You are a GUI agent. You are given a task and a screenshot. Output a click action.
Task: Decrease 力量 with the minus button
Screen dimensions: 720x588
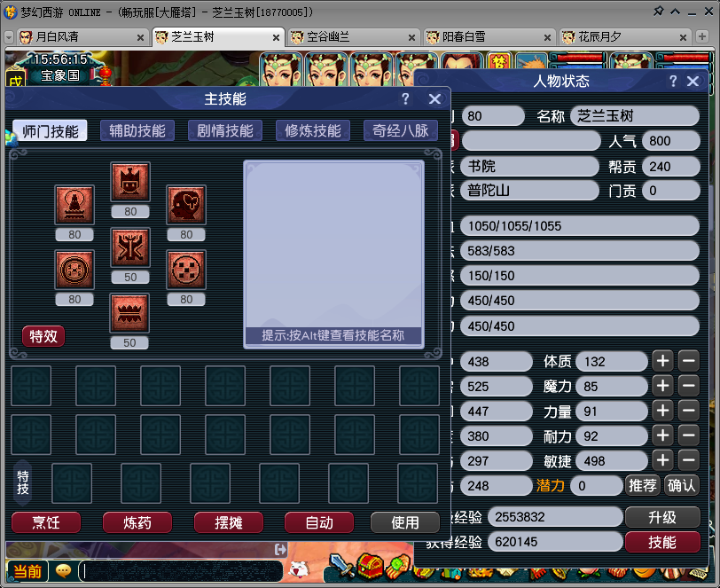point(689,411)
